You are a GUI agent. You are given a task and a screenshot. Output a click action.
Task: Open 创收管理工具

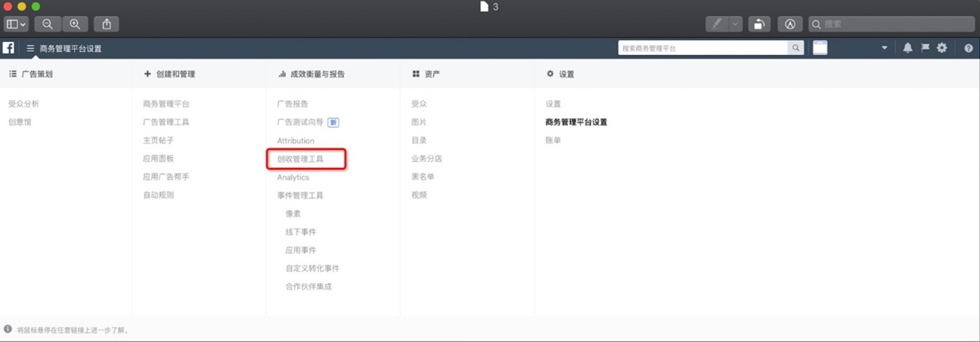tap(300, 159)
